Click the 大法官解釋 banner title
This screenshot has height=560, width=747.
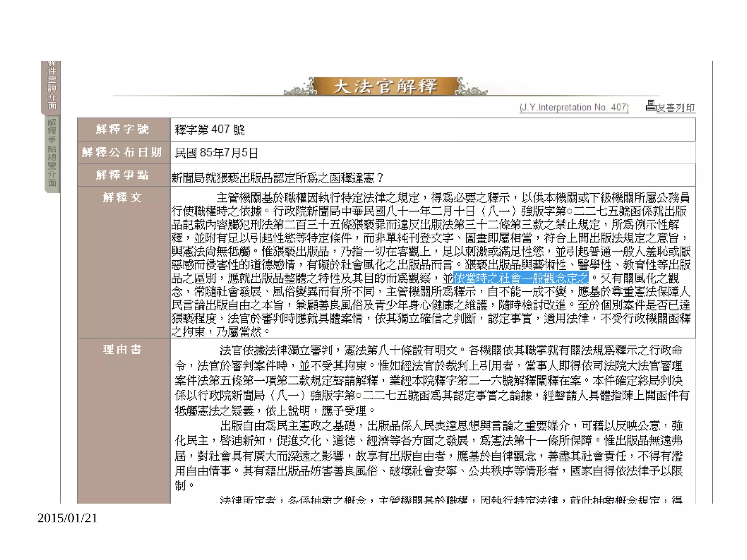[x=385, y=86]
